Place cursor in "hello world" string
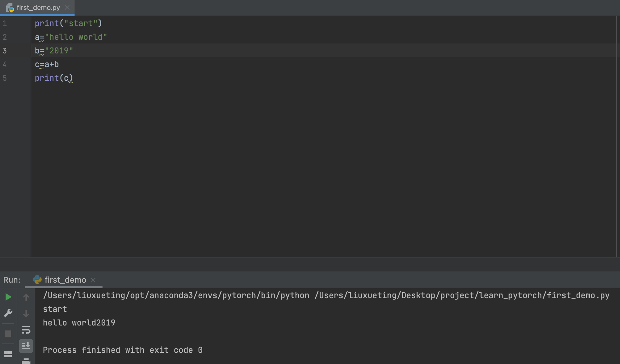Viewport: 620px width, 364px height. coord(76,37)
